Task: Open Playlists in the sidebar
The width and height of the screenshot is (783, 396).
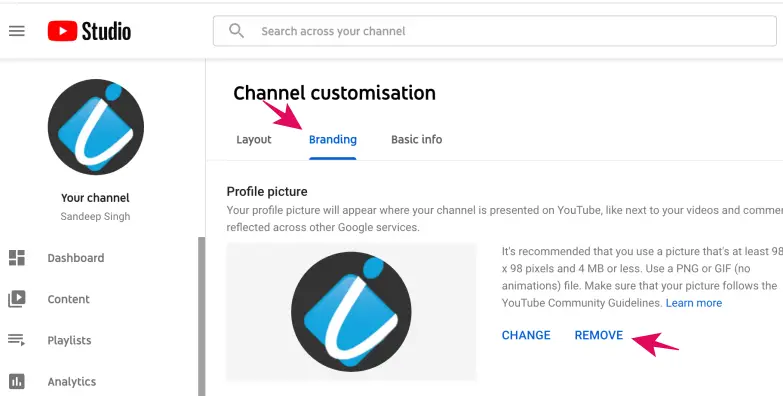Action: point(69,340)
